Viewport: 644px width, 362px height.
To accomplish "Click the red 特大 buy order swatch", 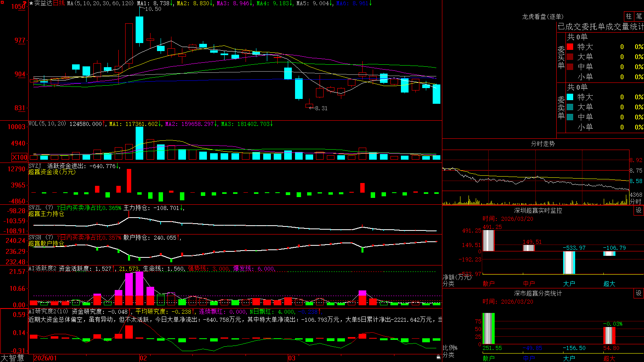I will point(570,47).
